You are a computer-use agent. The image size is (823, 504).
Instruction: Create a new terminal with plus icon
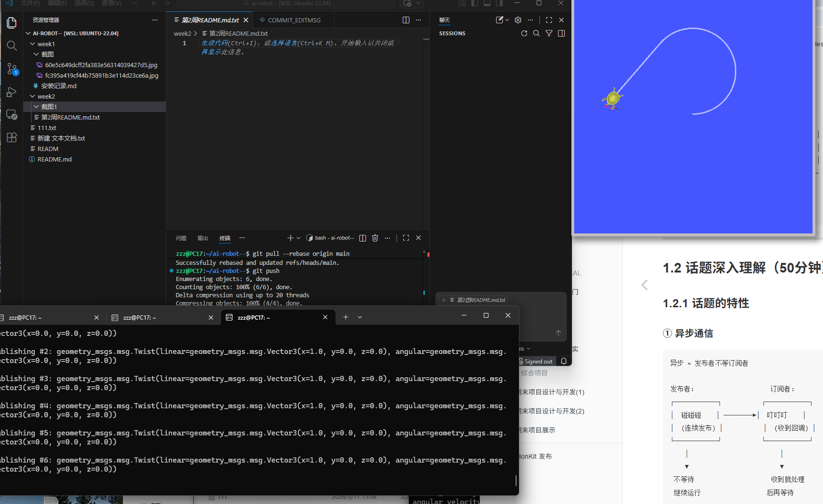(290, 238)
